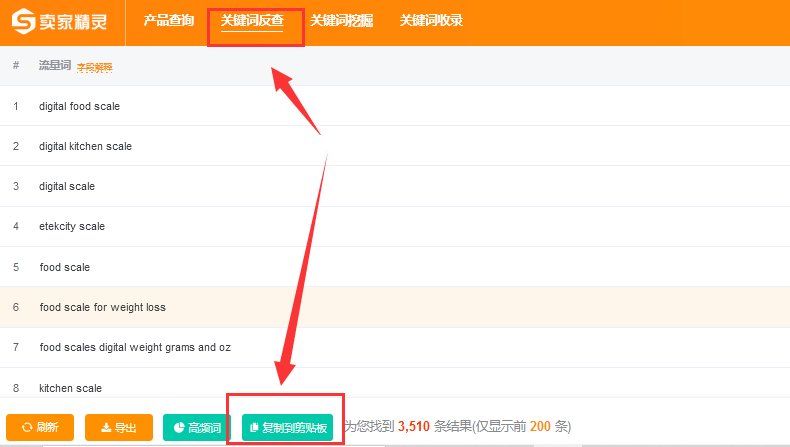Open the 关键词挖掘 tab
The width and height of the screenshot is (790, 447).
tap(342, 21)
